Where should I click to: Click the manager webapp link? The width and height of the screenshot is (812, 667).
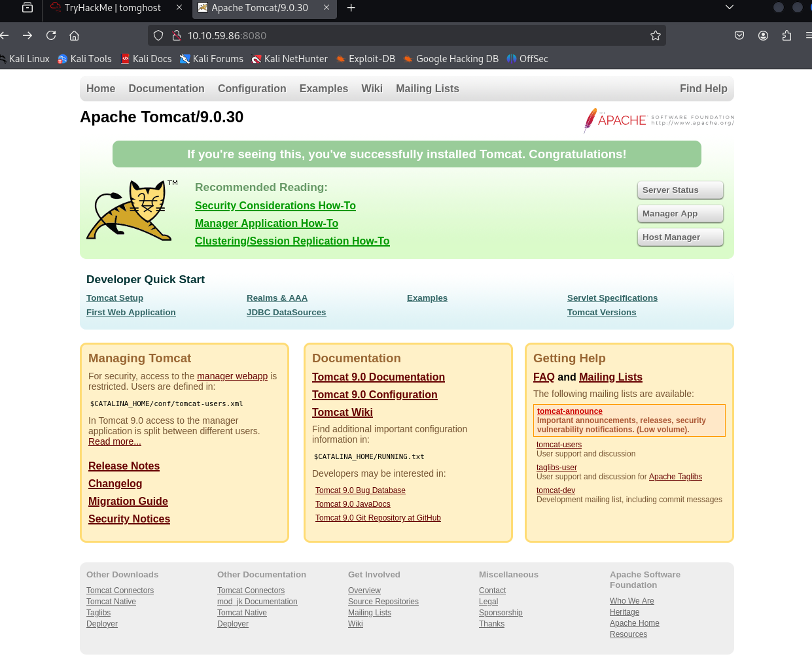click(232, 376)
